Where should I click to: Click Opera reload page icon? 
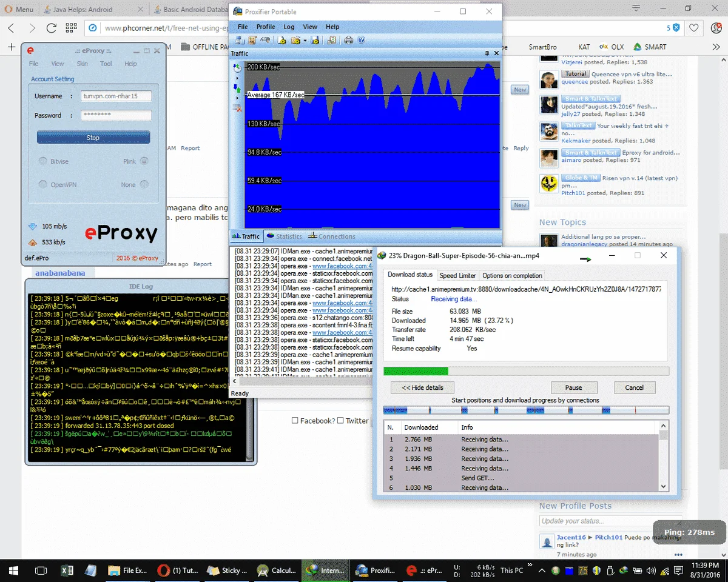52,28
